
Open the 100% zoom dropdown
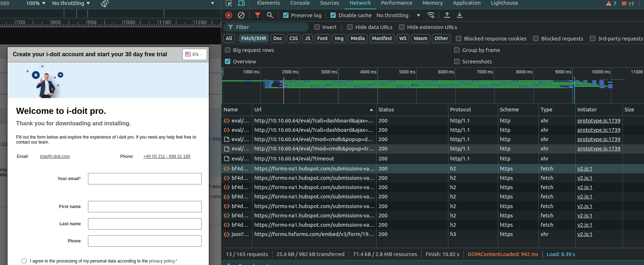pos(36,3)
